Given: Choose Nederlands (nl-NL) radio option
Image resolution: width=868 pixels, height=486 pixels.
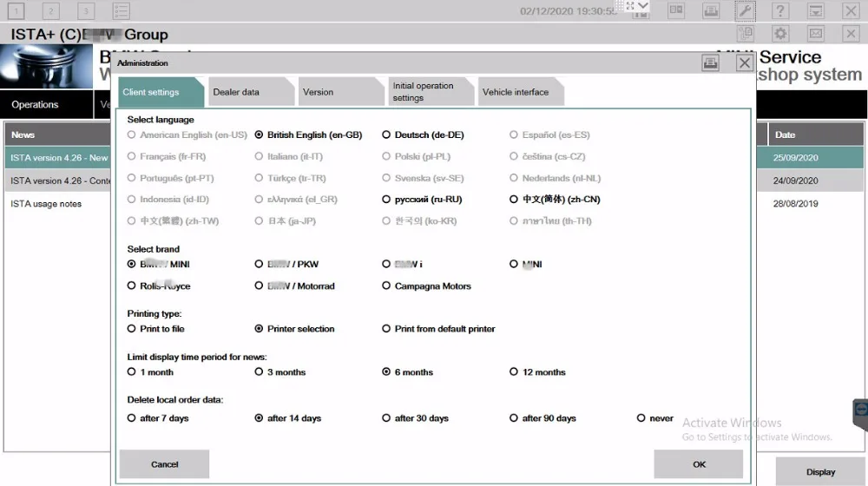Looking at the screenshot, I should pyautogui.click(x=556, y=178).
